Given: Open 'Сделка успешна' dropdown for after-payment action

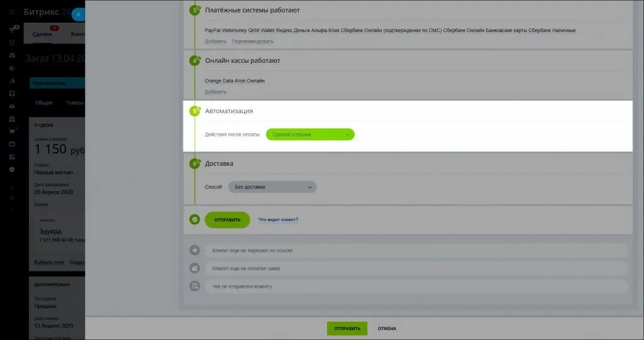Looking at the screenshot, I should 310,134.
